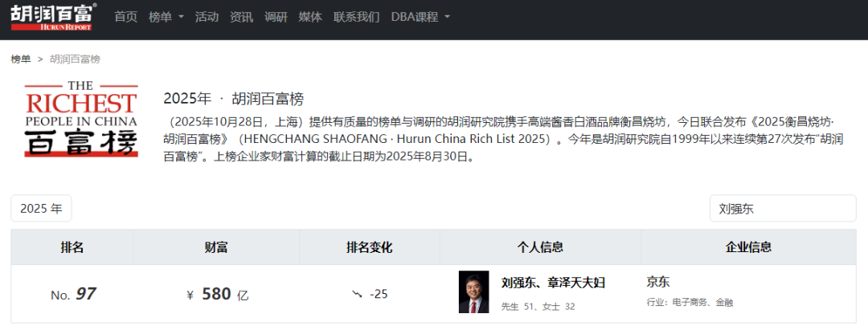Click the 榜单 breadcrumb link

(21, 59)
